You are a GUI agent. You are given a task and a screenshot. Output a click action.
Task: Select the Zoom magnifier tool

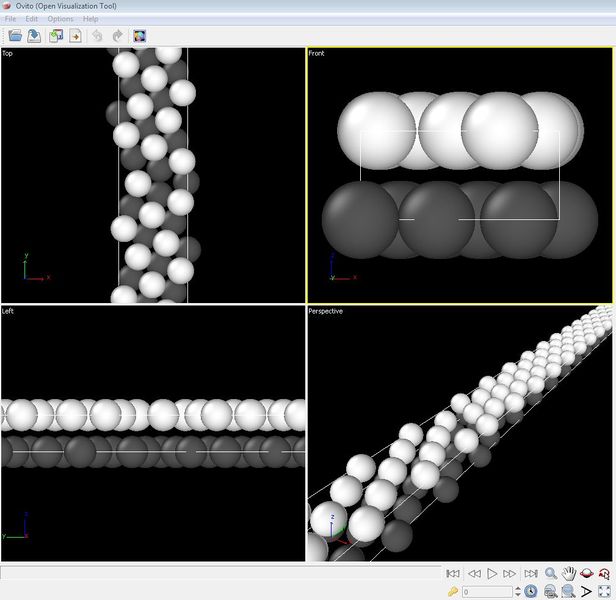551,574
